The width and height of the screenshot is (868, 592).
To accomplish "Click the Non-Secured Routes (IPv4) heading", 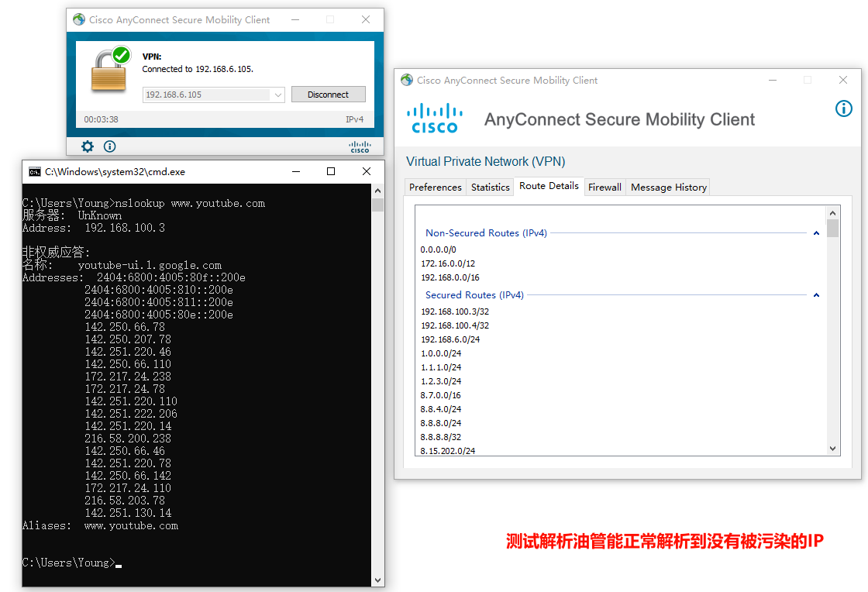I will click(486, 233).
